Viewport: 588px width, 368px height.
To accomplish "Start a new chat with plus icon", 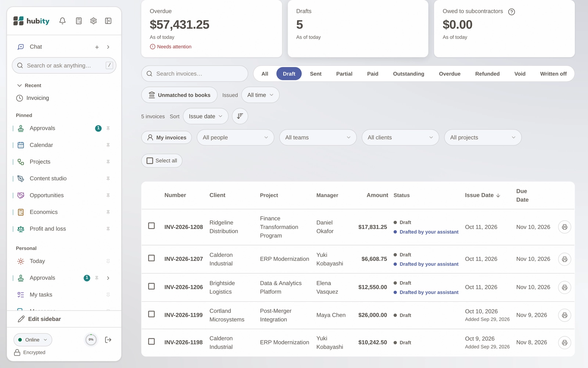I will click(97, 47).
